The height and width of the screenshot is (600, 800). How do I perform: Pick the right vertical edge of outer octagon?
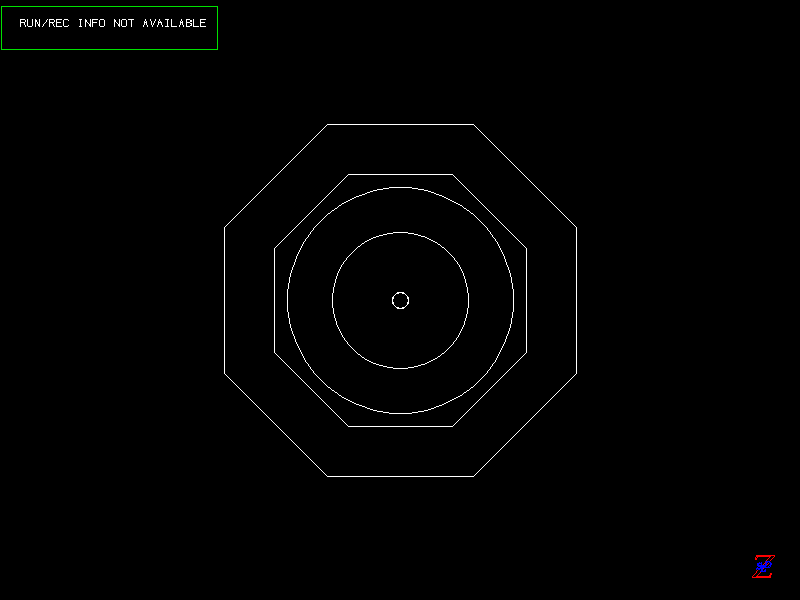point(576,300)
